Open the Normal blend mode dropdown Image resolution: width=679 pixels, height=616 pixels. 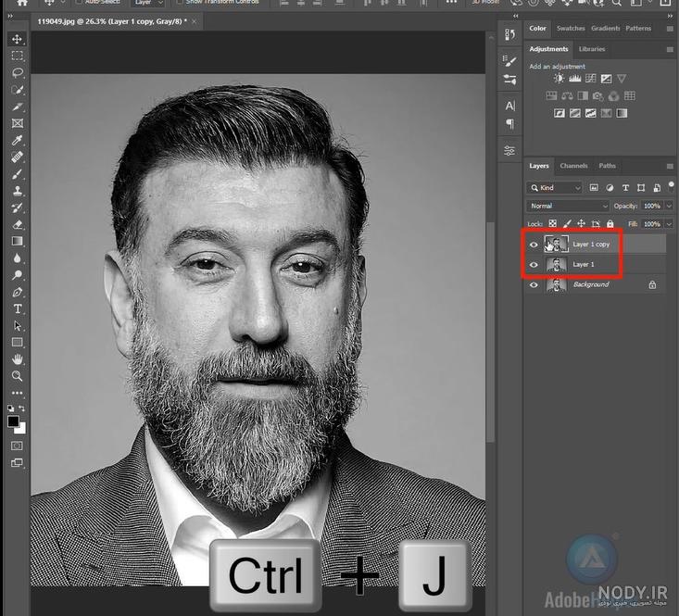[x=568, y=206]
